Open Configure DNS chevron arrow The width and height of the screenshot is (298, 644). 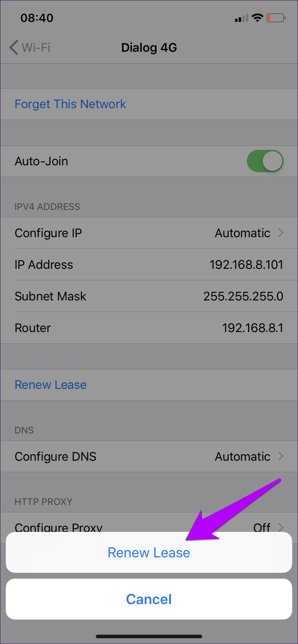(281, 456)
